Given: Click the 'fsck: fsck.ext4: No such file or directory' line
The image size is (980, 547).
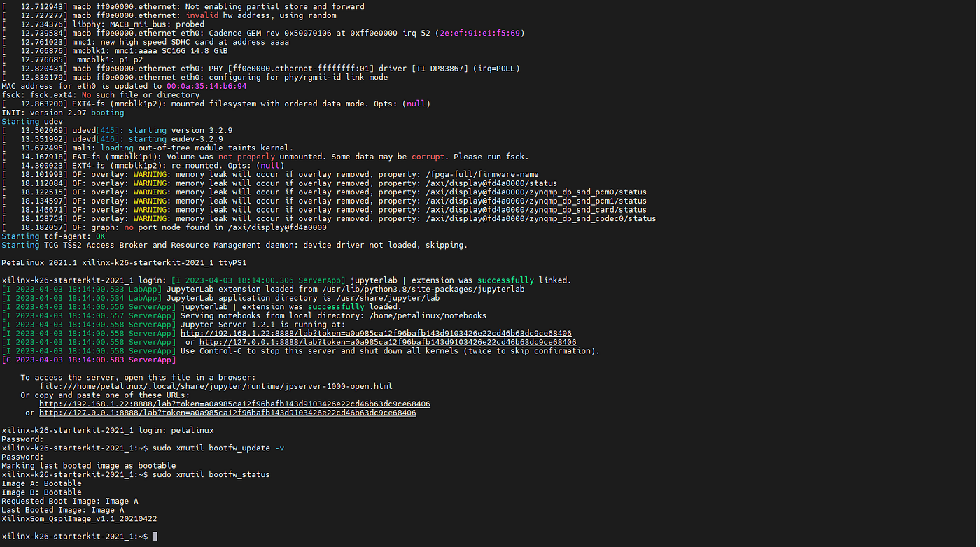Looking at the screenshot, I should 101,95.
